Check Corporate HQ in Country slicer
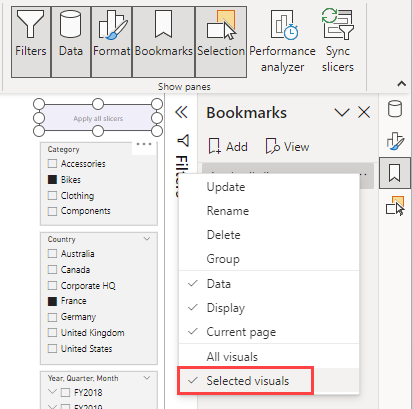The width and height of the screenshot is (413, 409). tap(52, 285)
